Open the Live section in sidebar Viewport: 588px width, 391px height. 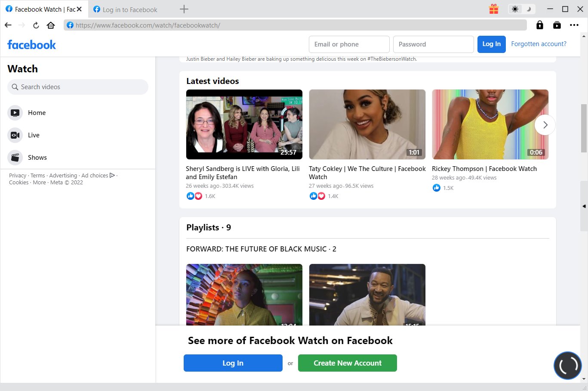coord(34,135)
